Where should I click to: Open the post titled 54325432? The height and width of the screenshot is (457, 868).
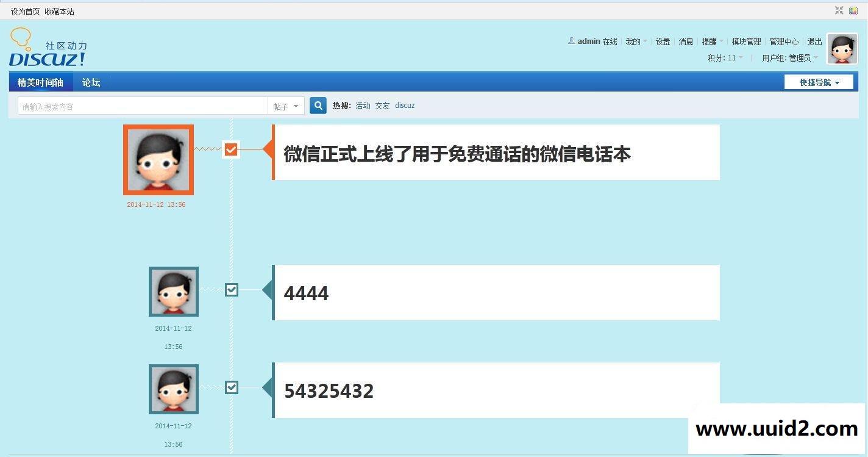[329, 390]
